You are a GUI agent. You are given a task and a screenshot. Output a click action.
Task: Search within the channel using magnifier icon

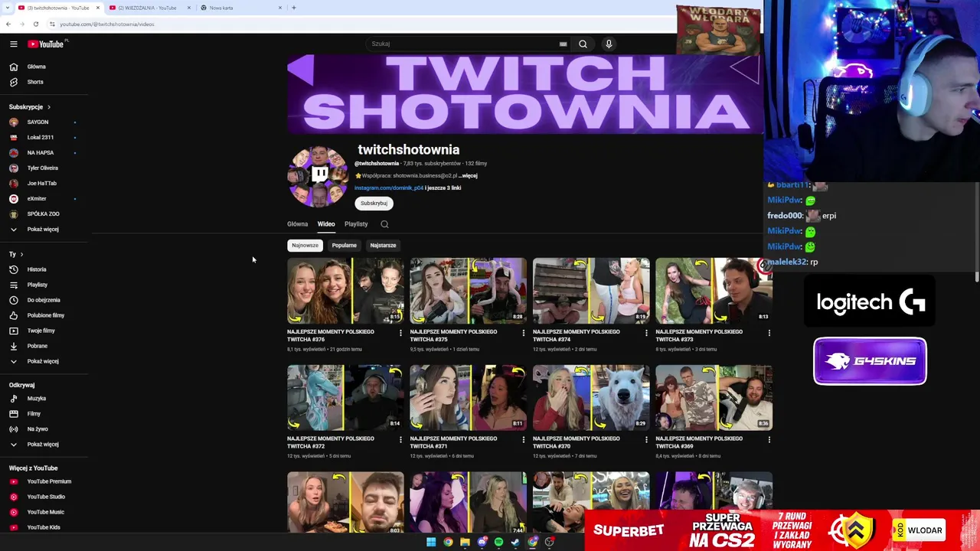pos(384,224)
